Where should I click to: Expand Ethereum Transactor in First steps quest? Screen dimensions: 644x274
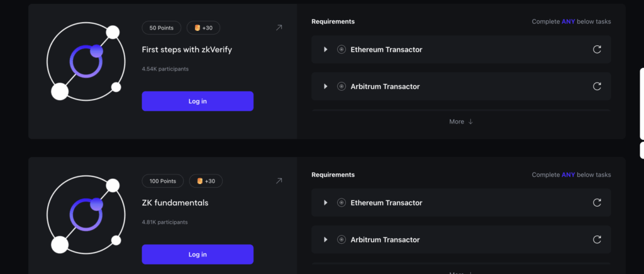[x=326, y=49]
